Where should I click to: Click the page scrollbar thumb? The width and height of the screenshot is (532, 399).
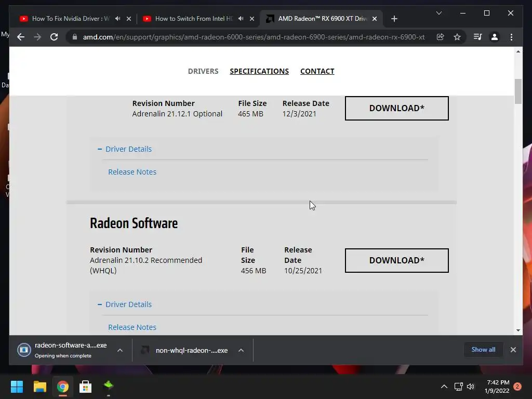coord(518,91)
